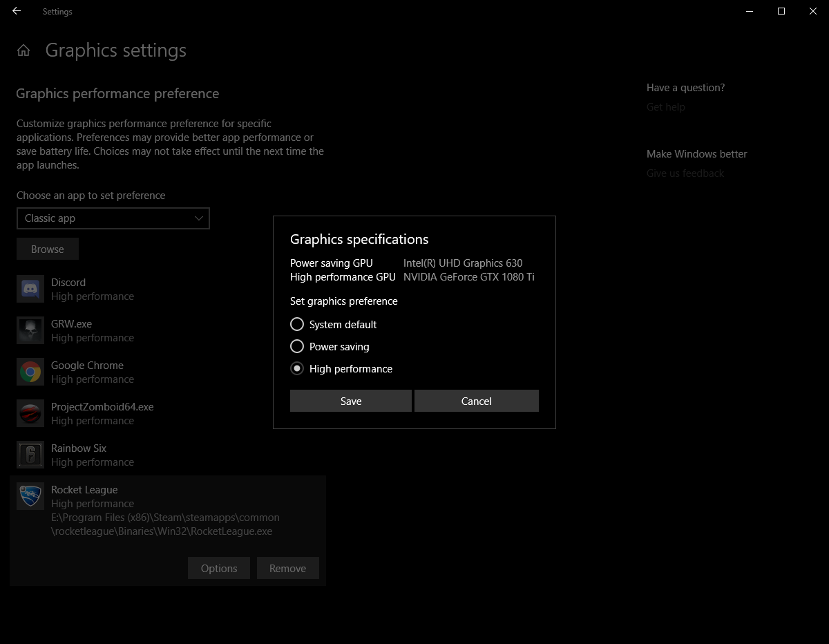This screenshot has width=829, height=644.
Task: Cancel the Graphics specifications dialog
Action: click(x=476, y=401)
